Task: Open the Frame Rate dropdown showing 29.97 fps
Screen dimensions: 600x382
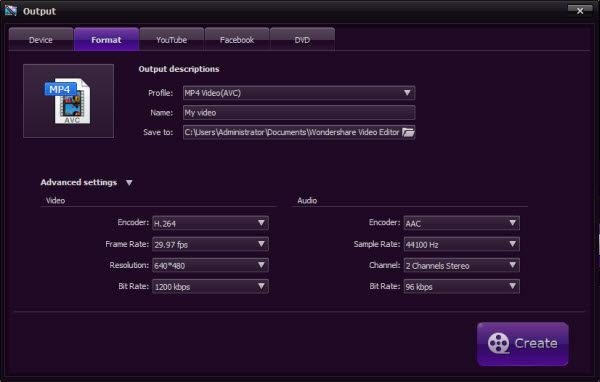Action: [x=210, y=244]
